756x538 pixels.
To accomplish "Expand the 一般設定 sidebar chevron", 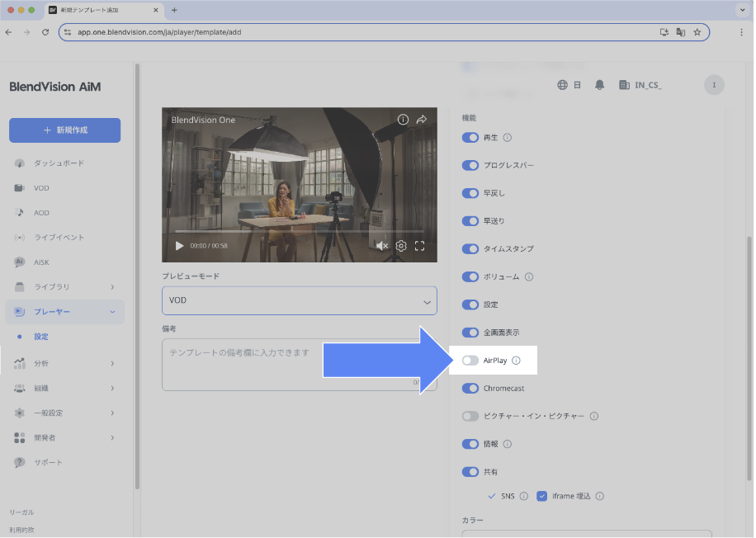I will pyautogui.click(x=112, y=413).
